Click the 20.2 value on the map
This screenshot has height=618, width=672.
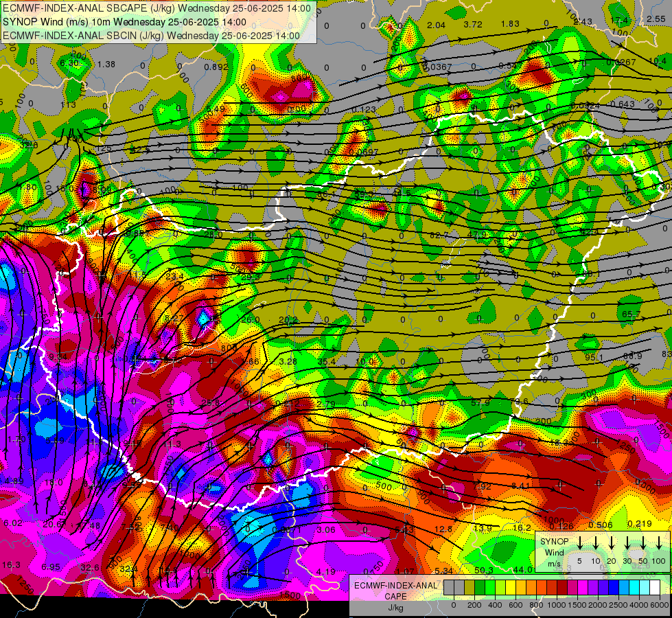pos(288,319)
